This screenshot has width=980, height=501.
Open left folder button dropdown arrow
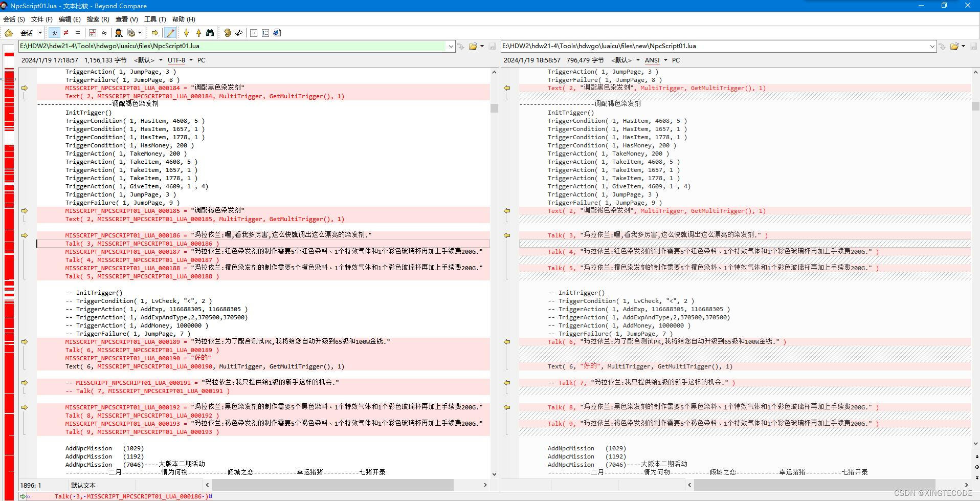482,46
